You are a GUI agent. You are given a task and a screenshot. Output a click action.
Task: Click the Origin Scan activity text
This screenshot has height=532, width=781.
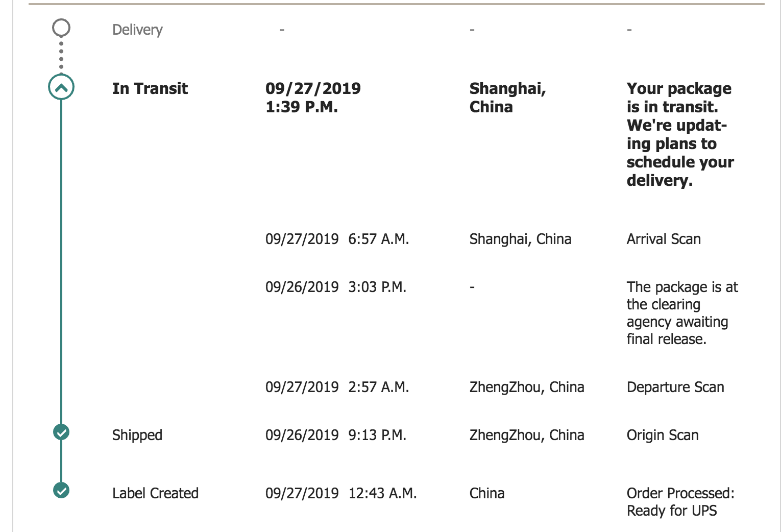pos(663,435)
